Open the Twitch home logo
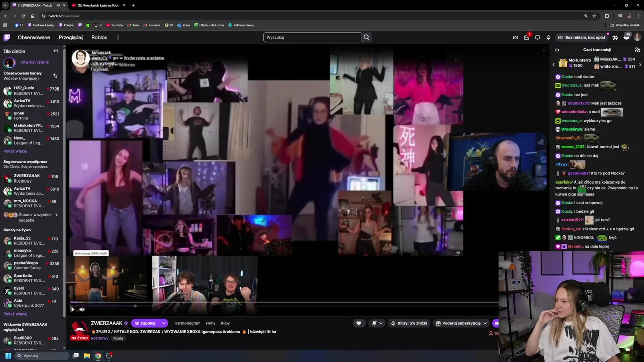 [7, 37]
